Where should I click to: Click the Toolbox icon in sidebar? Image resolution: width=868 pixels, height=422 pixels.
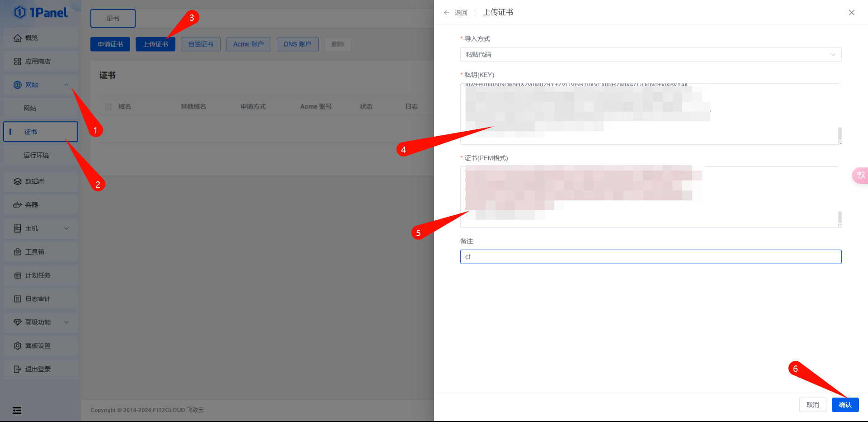pyautogui.click(x=18, y=252)
